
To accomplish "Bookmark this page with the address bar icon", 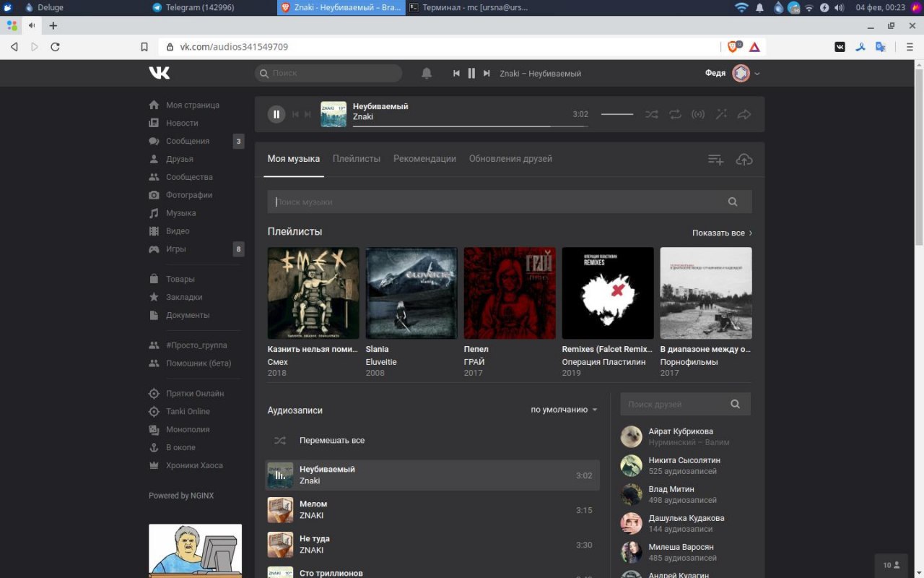I will pyautogui.click(x=144, y=47).
